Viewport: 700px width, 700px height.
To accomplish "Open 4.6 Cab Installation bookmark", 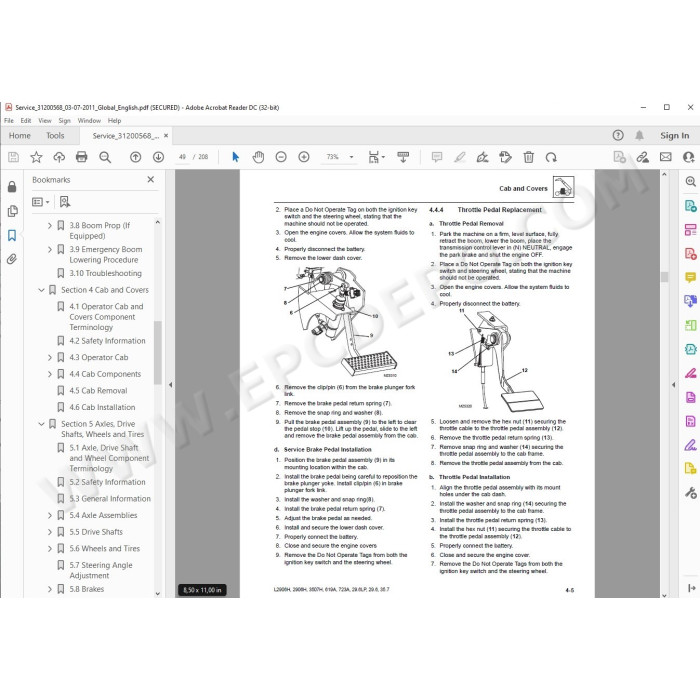I will pos(102,407).
